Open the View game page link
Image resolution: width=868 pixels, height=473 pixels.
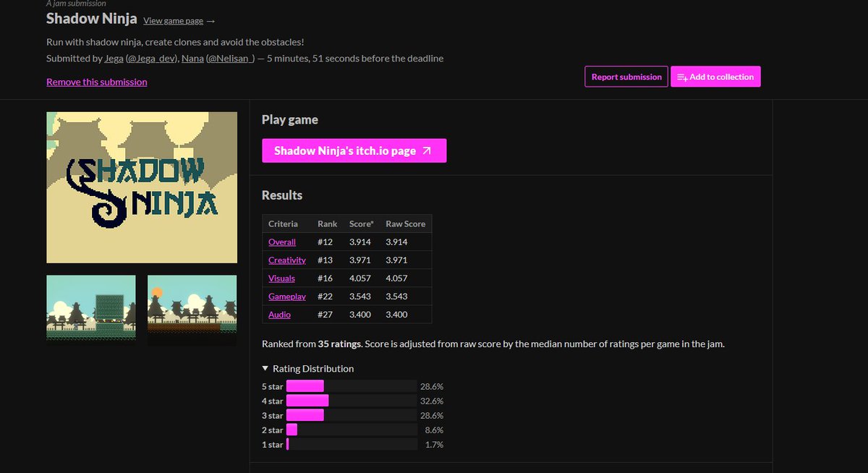(173, 21)
